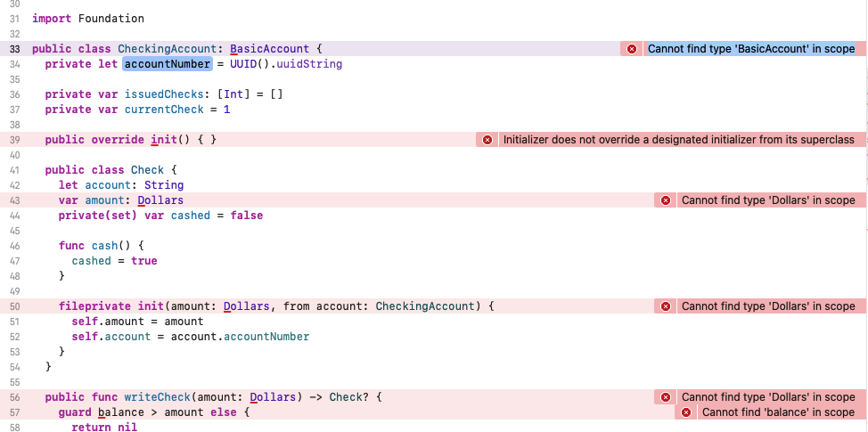Click balance in the guard statement
Image resolution: width=868 pixels, height=432 pixels.
[121, 412]
